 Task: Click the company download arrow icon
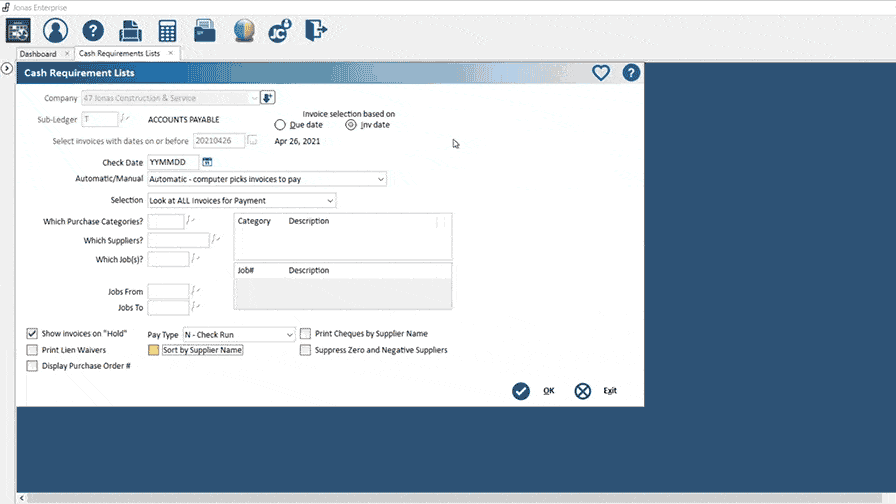pos(267,98)
